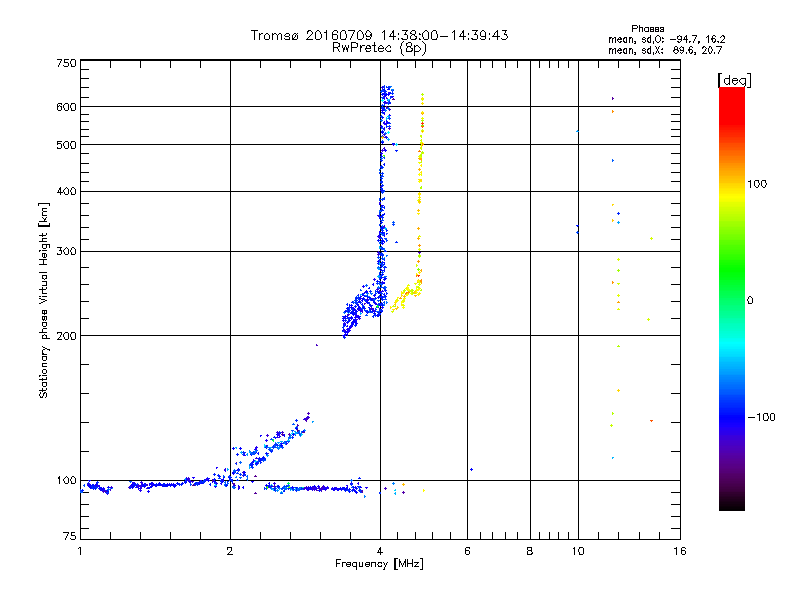The height and width of the screenshot is (600, 800).
Task: Click the "[deg]" unit label above colorbar
Action: (x=734, y=81)
